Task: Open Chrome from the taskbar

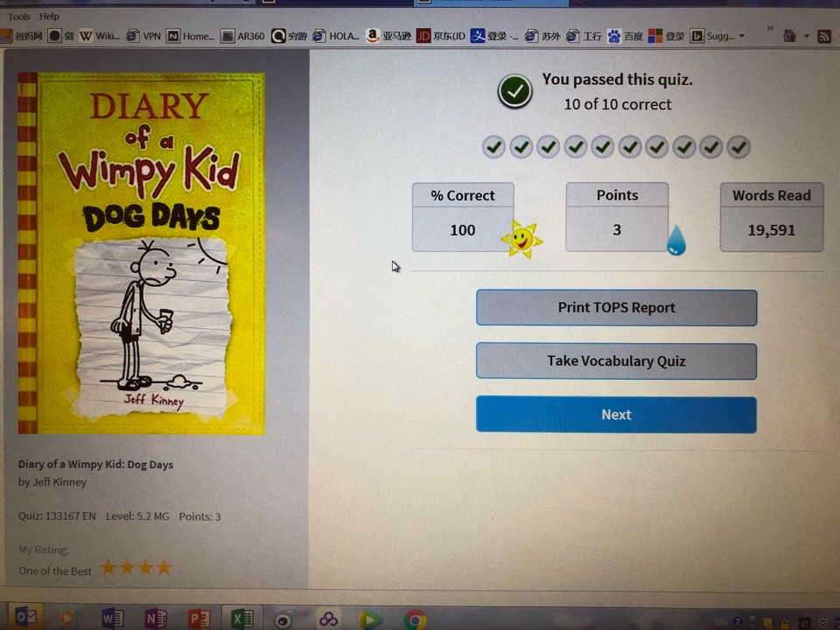Action: (x=415, y=619)
